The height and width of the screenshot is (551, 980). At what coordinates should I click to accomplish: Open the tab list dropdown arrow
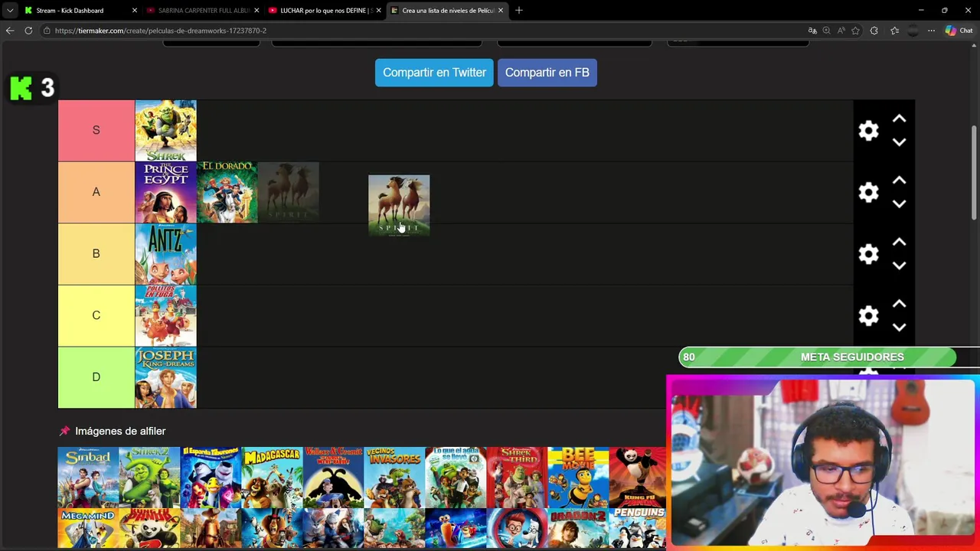[x=10, y=10]
